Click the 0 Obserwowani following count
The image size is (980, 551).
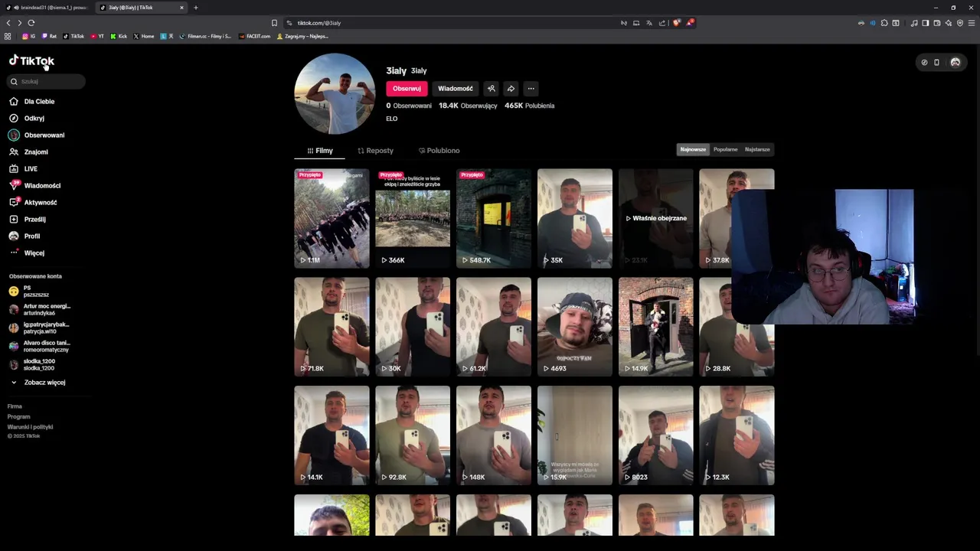[x=409, y=106]
